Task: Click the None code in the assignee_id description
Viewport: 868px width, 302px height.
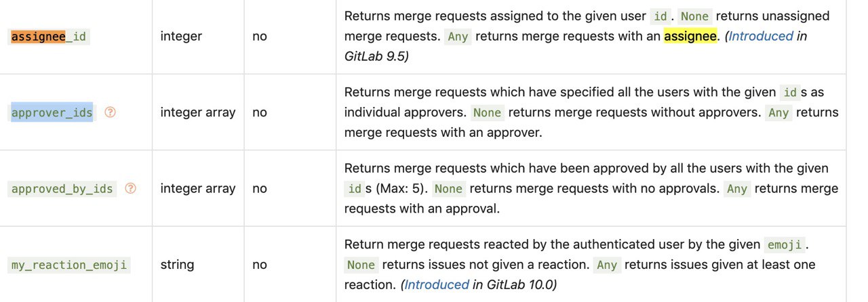Action: (x=694, y=16)
